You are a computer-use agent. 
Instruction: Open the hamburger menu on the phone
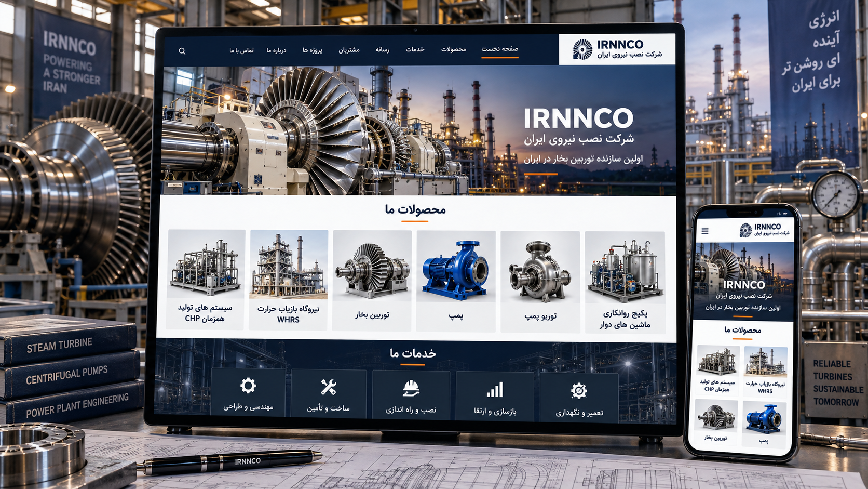(x=705, y=231)
